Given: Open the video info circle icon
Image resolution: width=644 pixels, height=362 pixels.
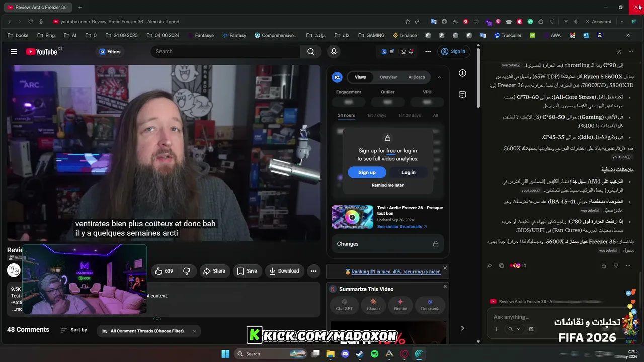Looking at the screenshot, I should pyautogui.click(x=462, y=73).
